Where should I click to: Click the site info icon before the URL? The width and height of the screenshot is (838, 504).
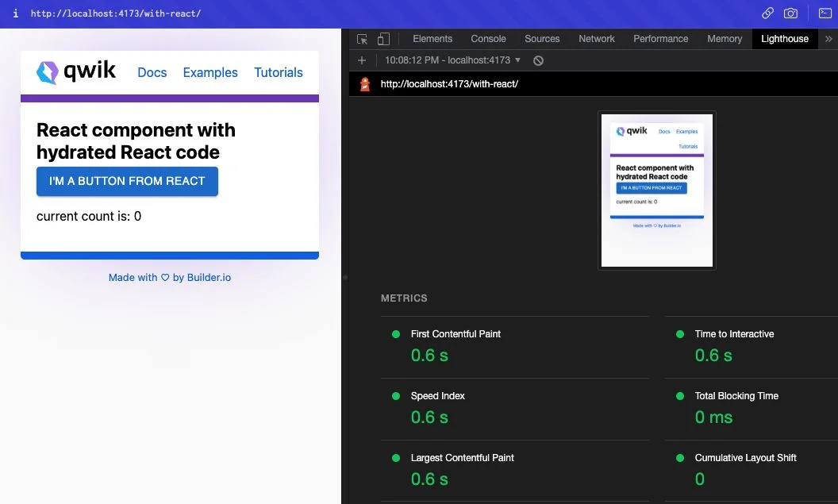tap(16, 13)
